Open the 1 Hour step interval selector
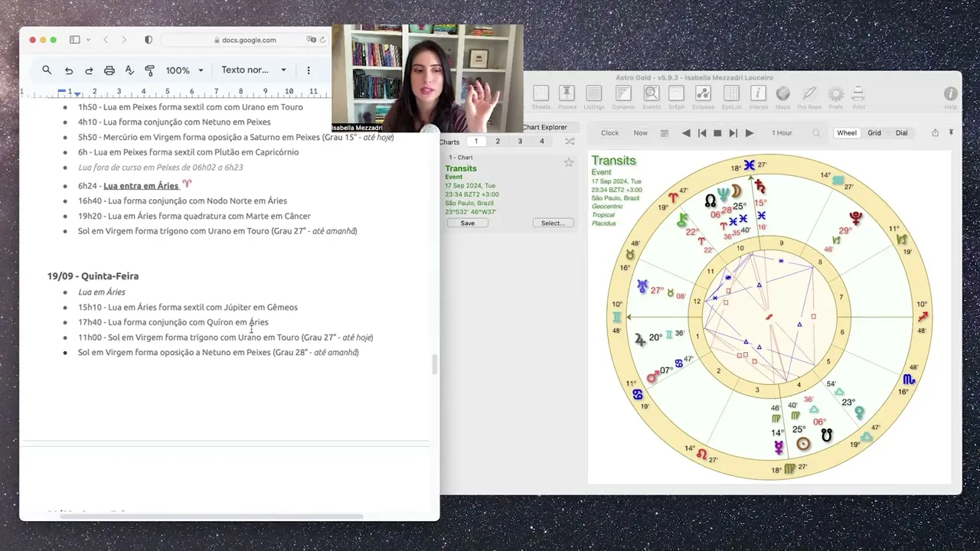 click(782, 133)
